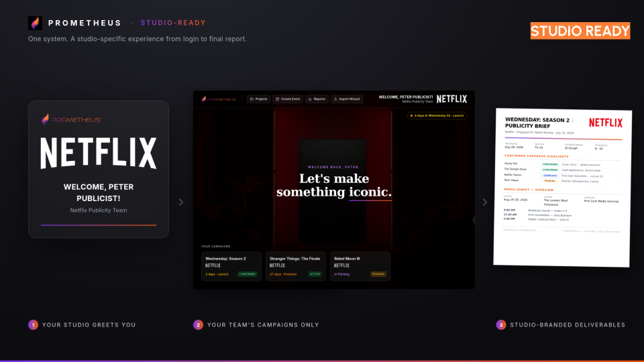Click the Netflix logo on the Wednesday: Season 2 card
This screenshot has height=362, width=644.
213,265
